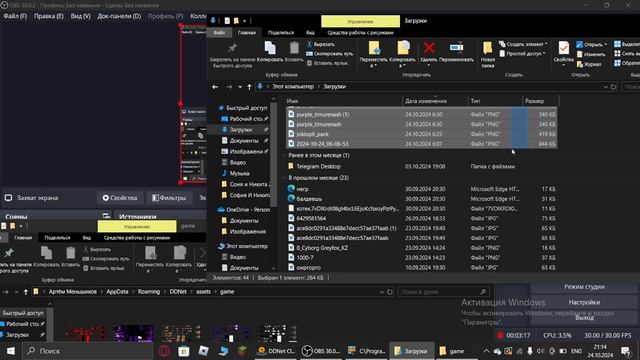This screenshot has height=360, width=640.
Task: Click Переименовать icon in Загрузки ribbon
Action: click(x=456, y=48)
